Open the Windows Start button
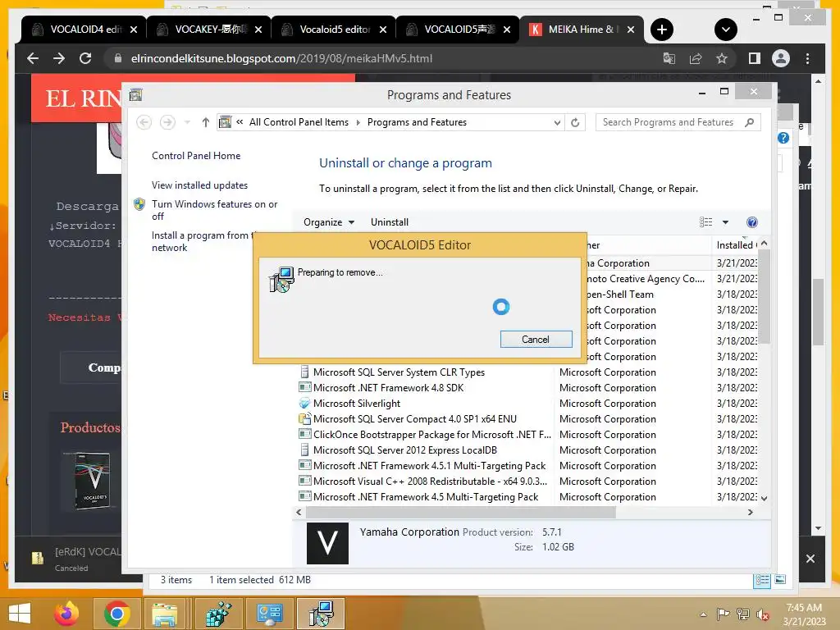Screen dimensions: 840x630 (x=20, y=614)
